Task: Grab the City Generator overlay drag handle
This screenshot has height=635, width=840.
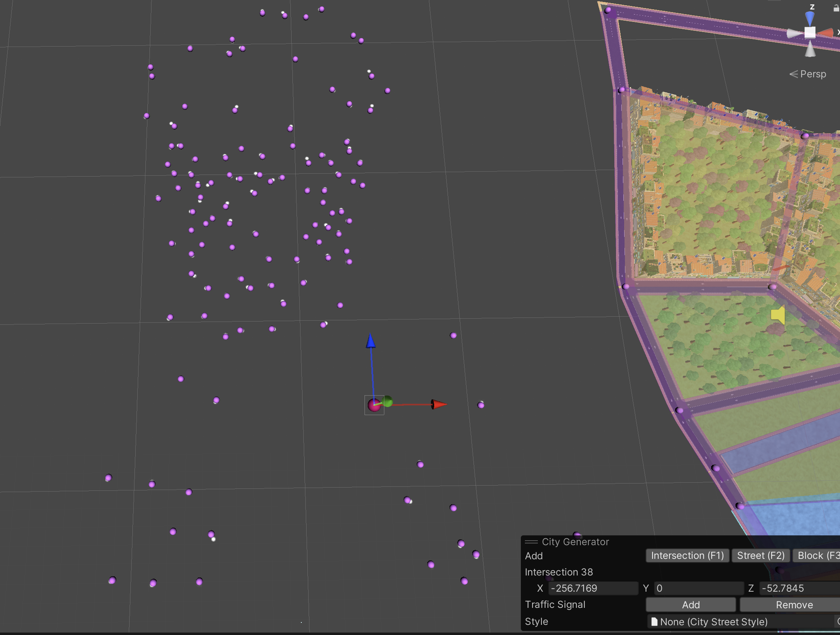Action: 531,542
